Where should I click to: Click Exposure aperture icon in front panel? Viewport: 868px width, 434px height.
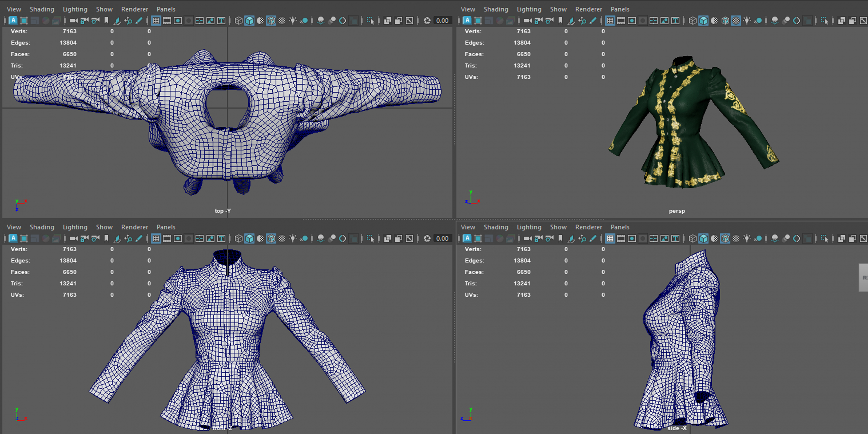click(x=427, y=238)
